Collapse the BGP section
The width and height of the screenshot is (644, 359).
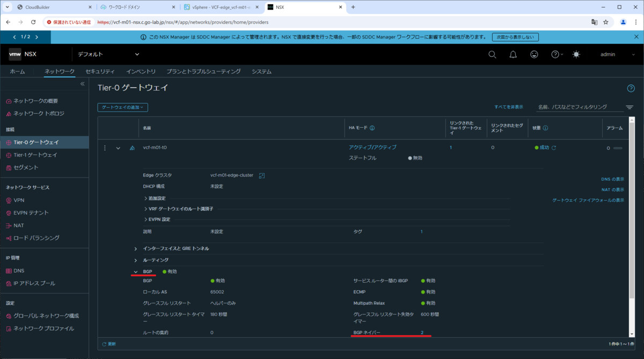tap(136, 272)
